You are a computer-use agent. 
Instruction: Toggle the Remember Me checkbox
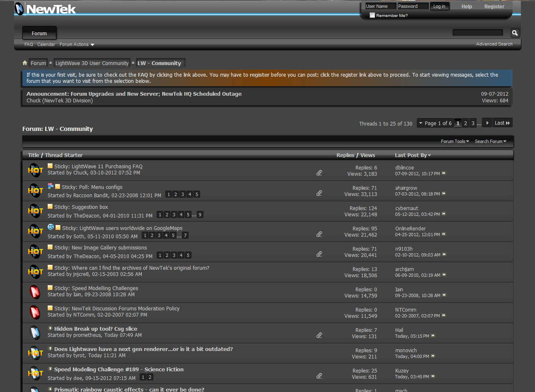372,15
